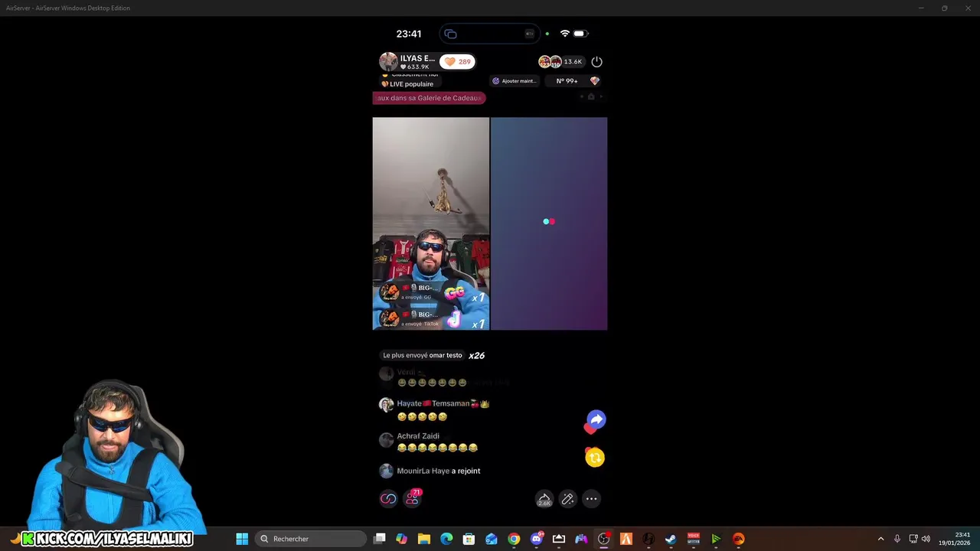Tap the power icon to end the live
Screen dimensions: 980x551
point(596,61)
